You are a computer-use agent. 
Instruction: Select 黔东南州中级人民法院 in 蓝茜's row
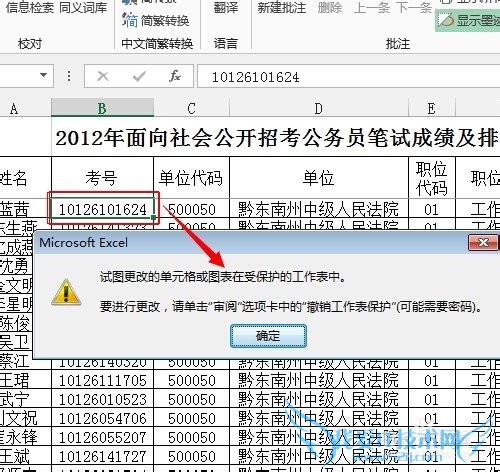pyautogui.click(x=319, y=209)
